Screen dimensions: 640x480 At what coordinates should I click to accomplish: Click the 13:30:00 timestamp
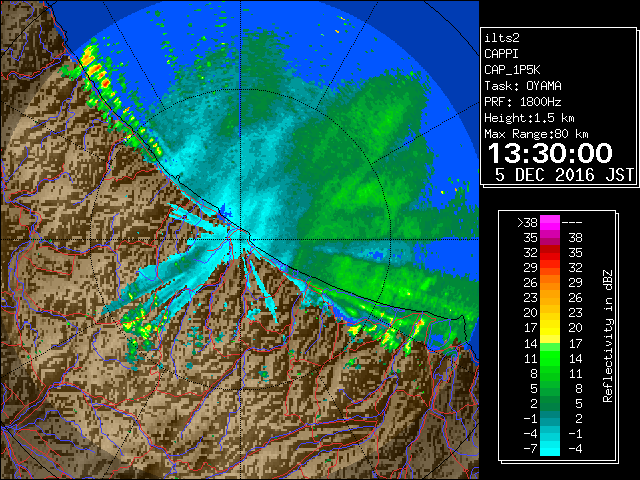(x=550, y=153)
